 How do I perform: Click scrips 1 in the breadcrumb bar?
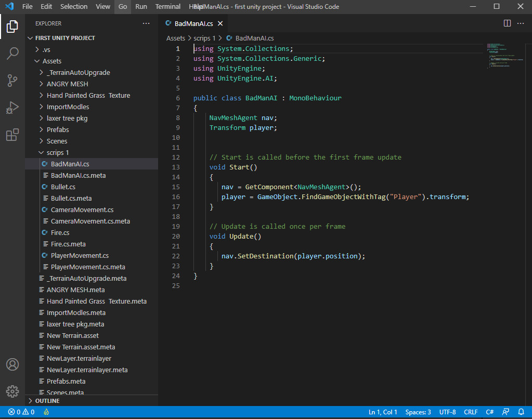point(205,37)
